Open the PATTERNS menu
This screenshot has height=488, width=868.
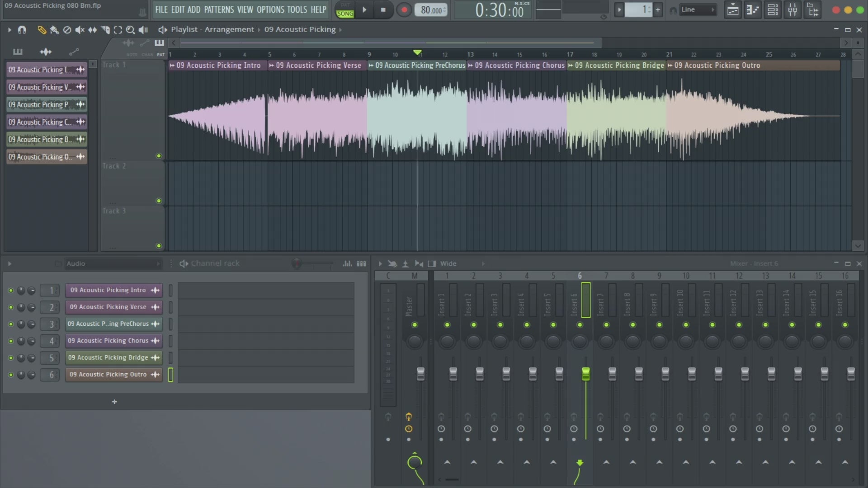219,10
